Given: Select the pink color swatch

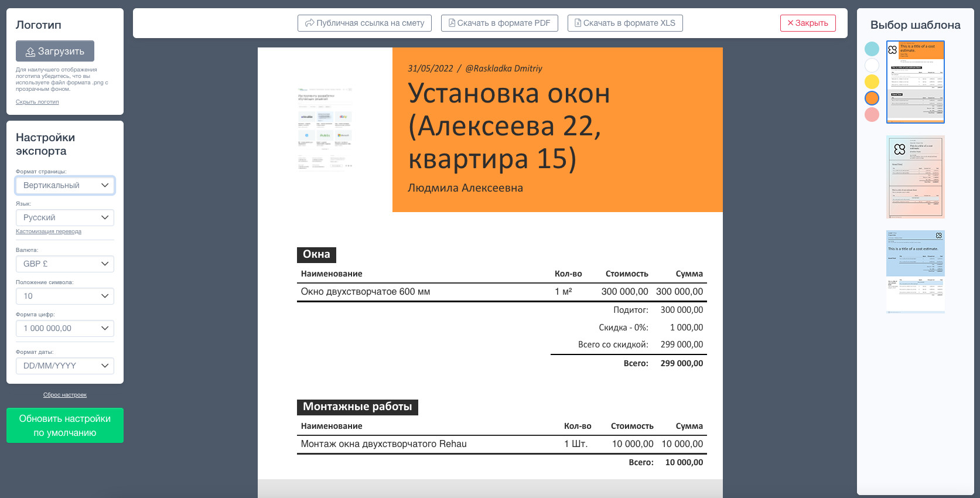Looking at the screenshot, I should click(872, 114).
